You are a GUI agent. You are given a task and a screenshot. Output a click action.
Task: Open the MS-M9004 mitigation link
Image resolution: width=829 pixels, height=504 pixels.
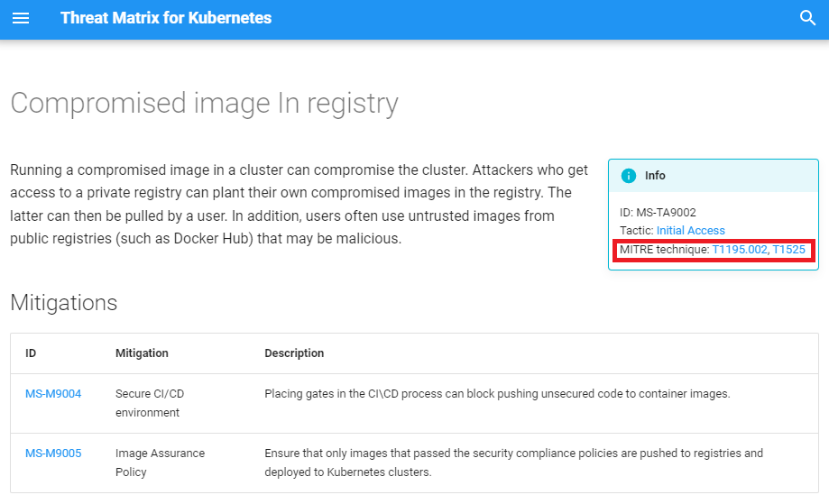click(x=53, y=394)
